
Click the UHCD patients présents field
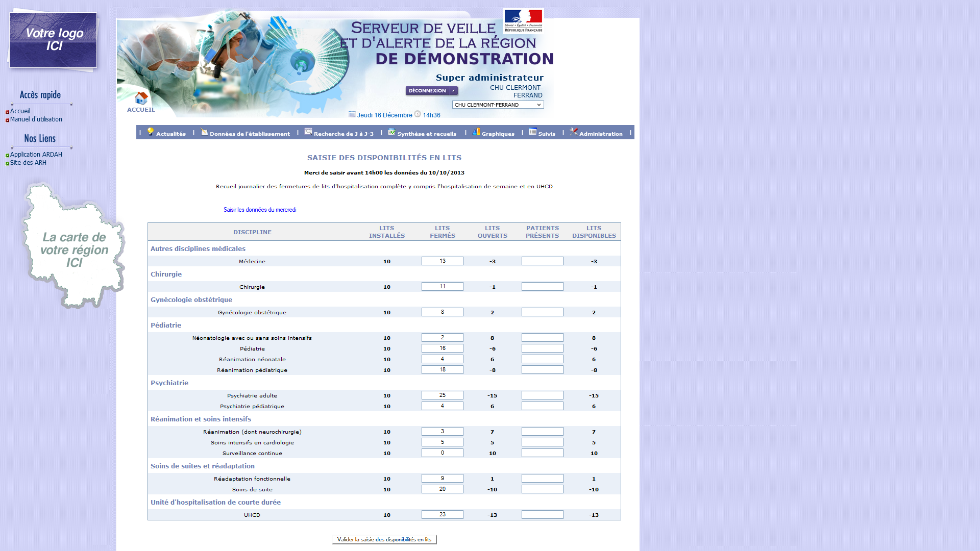pos(542,515)
